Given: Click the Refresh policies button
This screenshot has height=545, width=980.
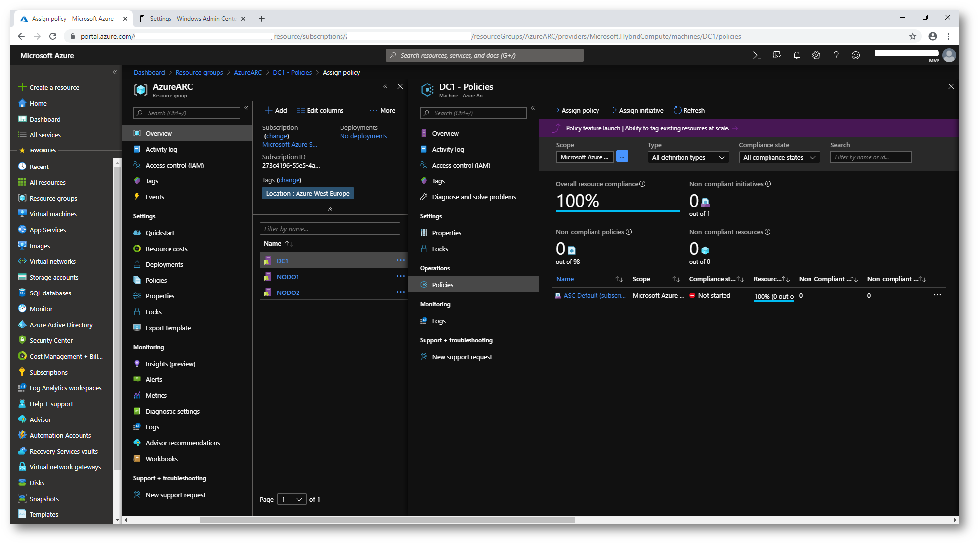Looking at the screenshot, I should 689,110.
